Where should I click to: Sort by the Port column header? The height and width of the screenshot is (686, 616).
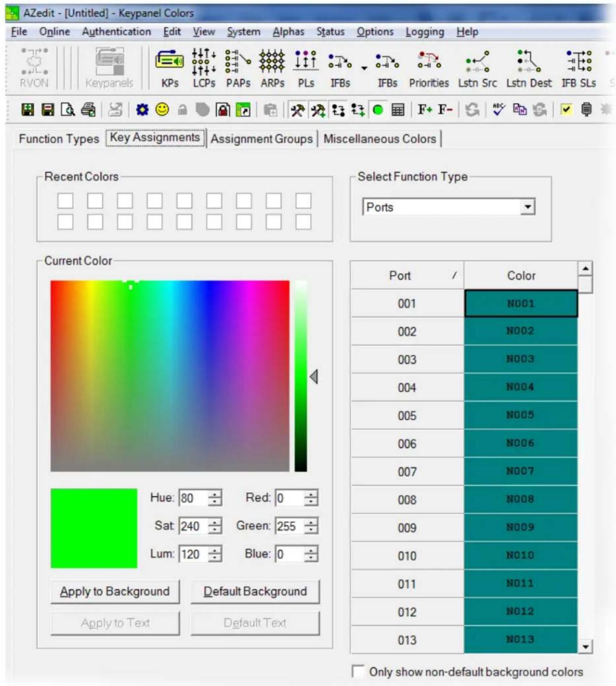pyautogui.click(x=407, y=275)
